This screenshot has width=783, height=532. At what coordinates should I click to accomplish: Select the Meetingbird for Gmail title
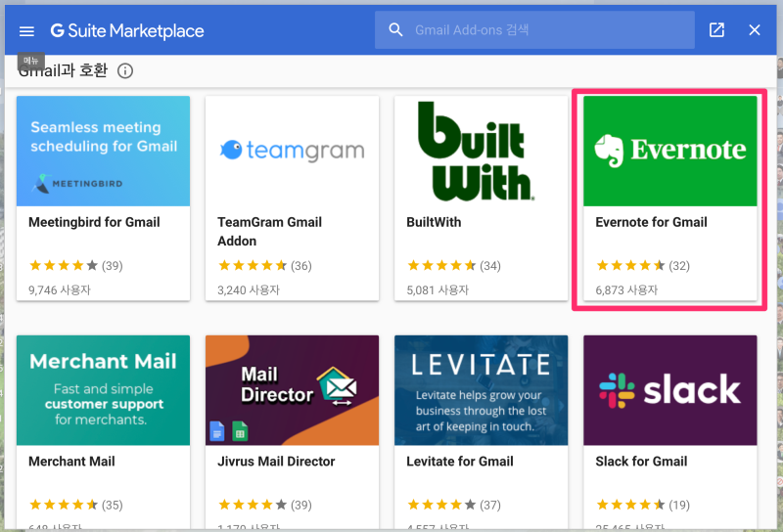[x=94, y=222]
